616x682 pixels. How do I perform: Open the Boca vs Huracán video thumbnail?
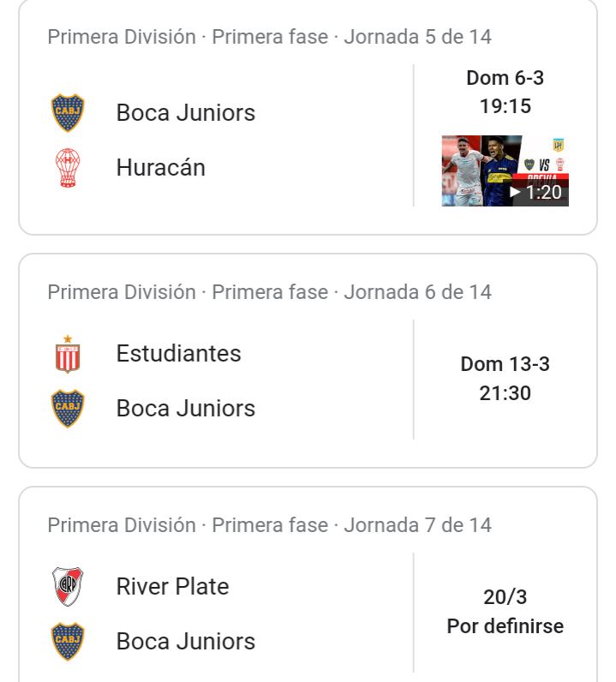505,171
